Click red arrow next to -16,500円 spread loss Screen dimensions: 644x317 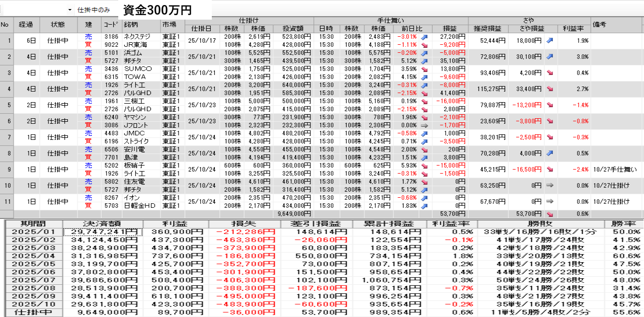pyautogui.click(x=550, y=170)
